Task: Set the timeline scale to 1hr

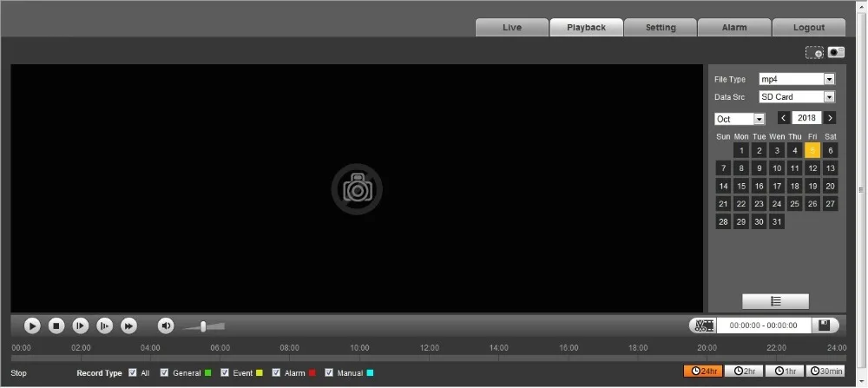Action: [785, 371]
